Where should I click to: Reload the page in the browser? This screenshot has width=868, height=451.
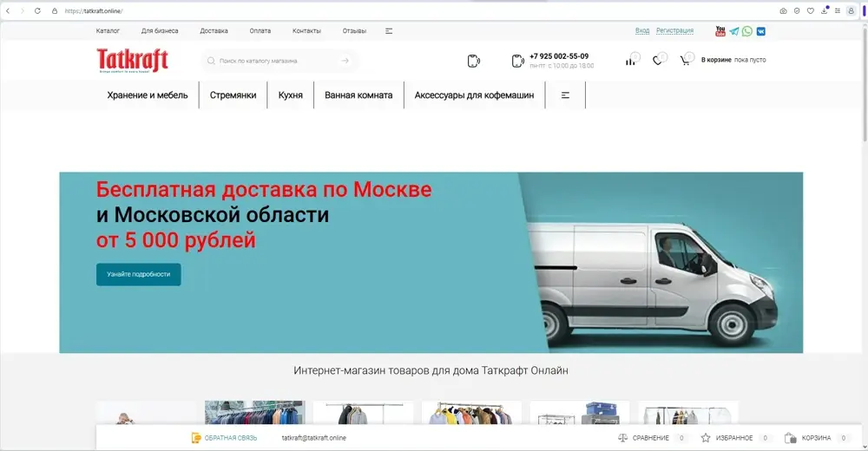tap(37, 10)
